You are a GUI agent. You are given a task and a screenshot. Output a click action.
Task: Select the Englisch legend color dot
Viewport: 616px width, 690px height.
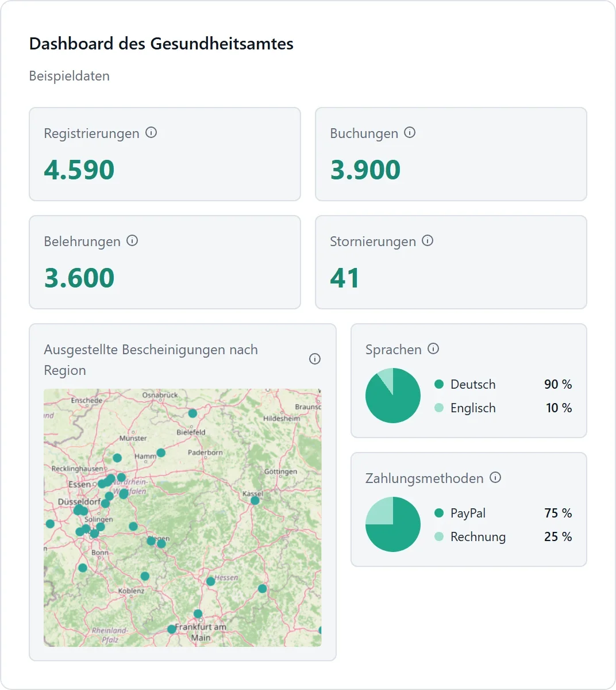[x=439, y=408]
